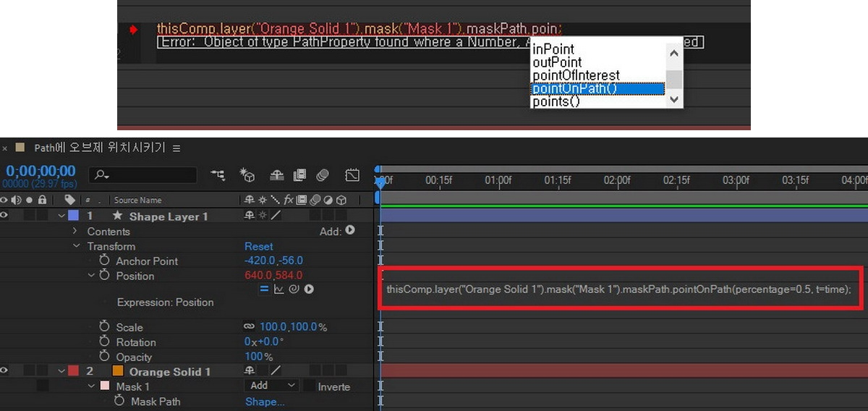Click the Scale stopwatch icon
Viewport: 868px width, 411px height.
tap(104, 327)
